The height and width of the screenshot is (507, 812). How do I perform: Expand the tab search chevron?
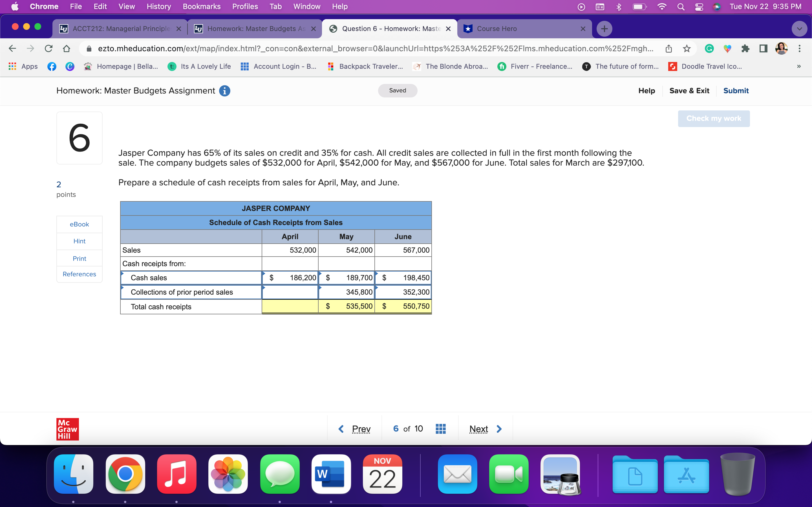tap(799, 28)
